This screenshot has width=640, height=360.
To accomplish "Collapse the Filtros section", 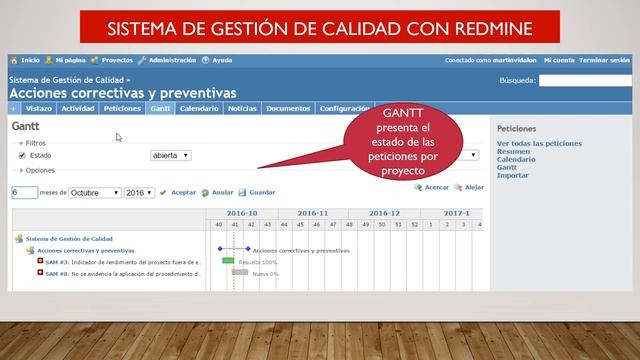I will 32,143.
